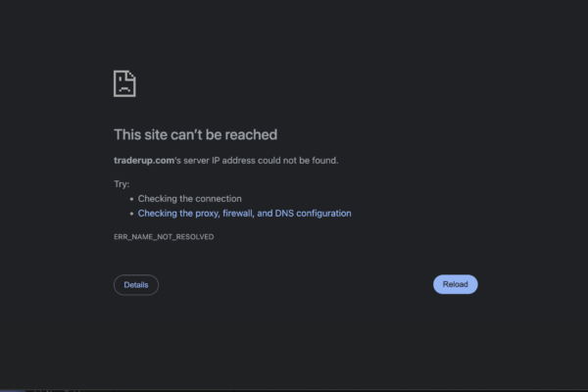Click 'server IP address could not be found' text
The image size is (588, 392).
coord(261,161)
